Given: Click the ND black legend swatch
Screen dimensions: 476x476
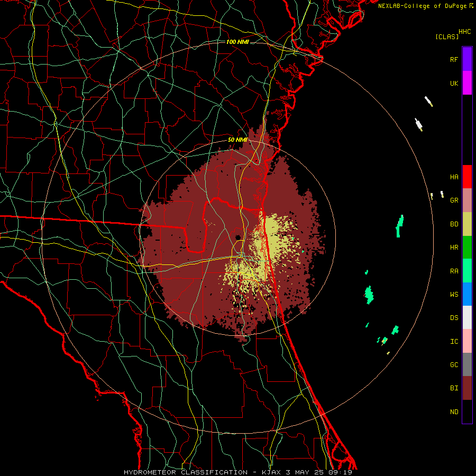Looking at the screenshot, I should click(x=467, y=411).
